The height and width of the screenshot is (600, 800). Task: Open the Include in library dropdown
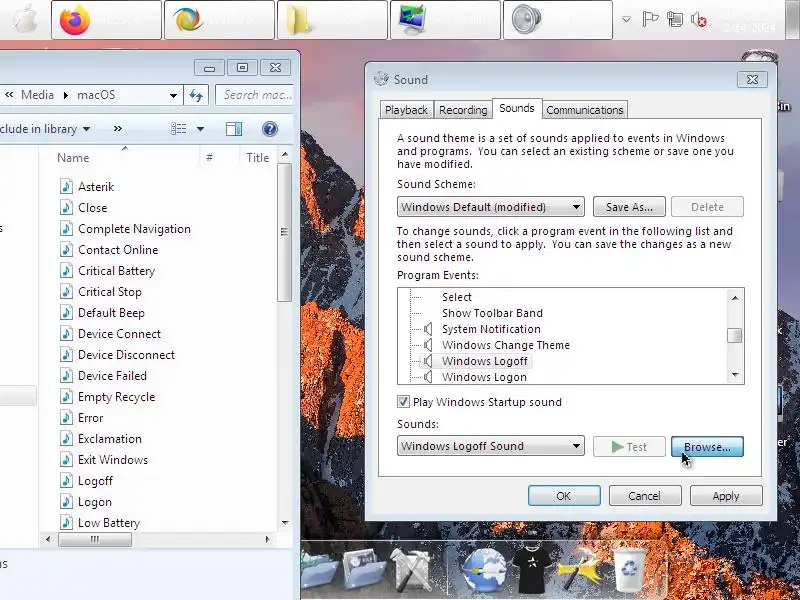(45, 129)
